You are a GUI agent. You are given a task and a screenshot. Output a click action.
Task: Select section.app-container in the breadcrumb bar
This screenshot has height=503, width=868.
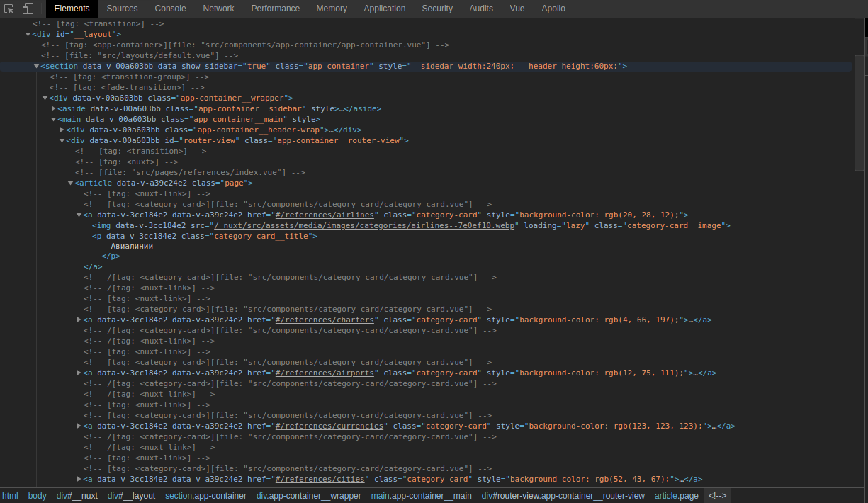(x=205, y=496)
